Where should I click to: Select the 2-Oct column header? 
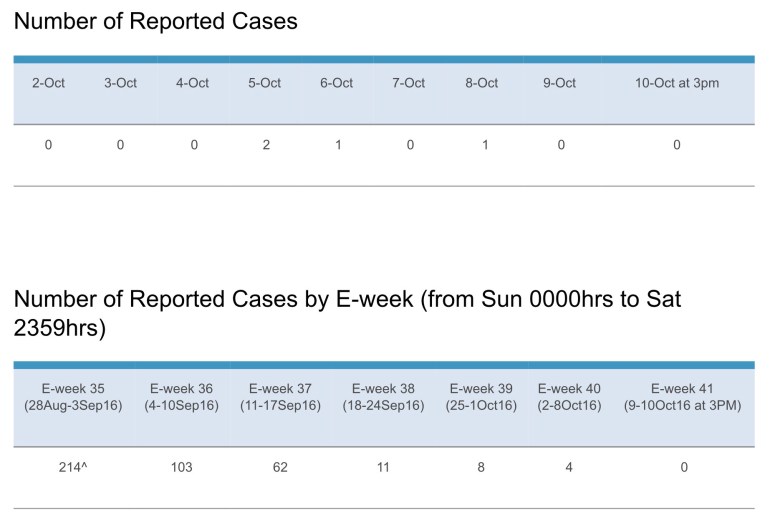tap(48, 83)
